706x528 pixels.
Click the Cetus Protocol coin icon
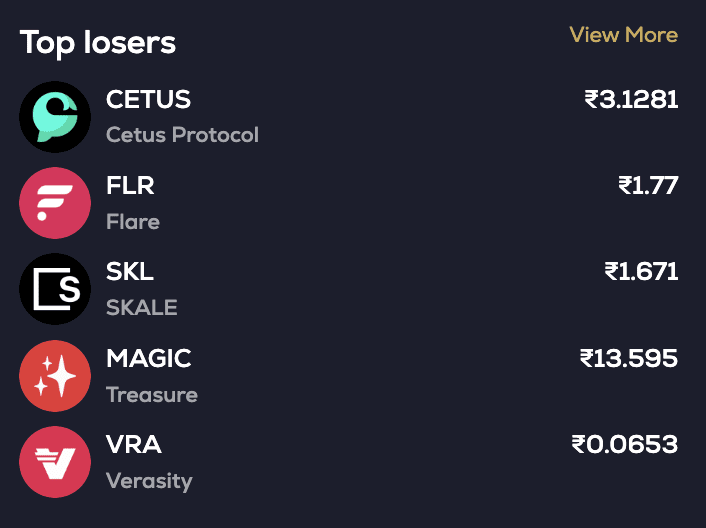tap(55, 117)
